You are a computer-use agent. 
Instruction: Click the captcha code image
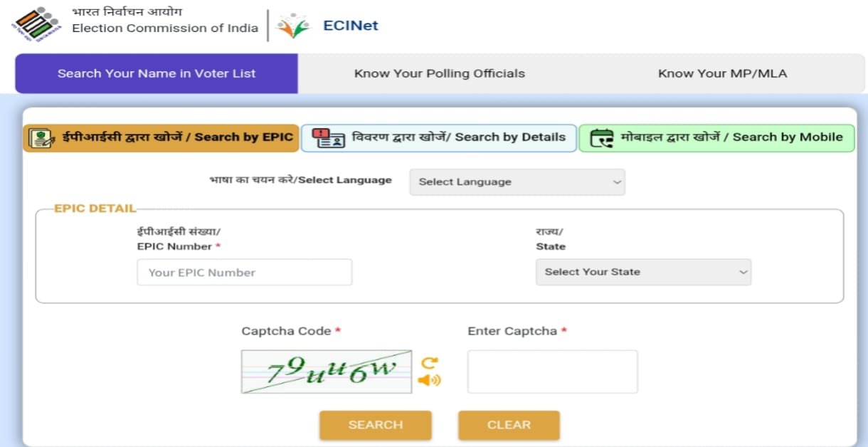coord(327,372)
